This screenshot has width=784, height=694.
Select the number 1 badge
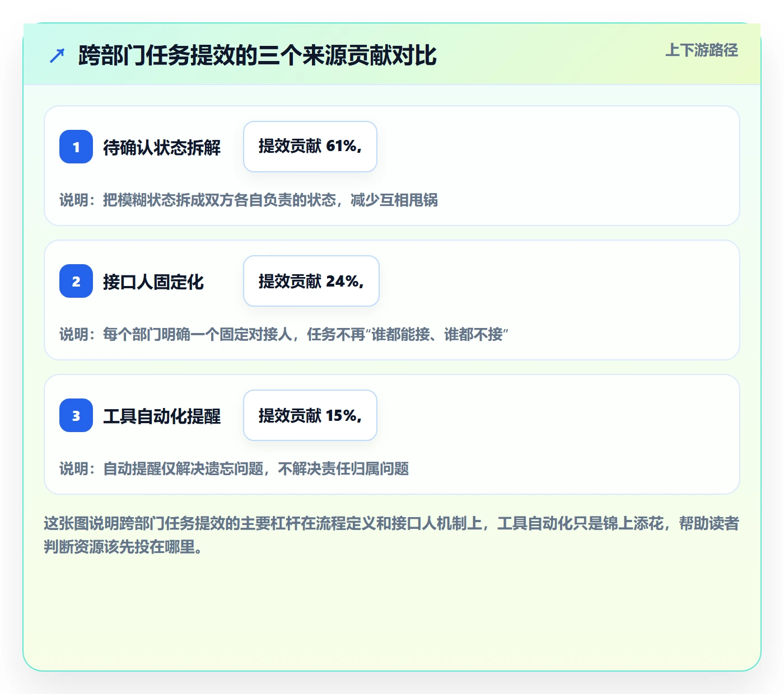pyautogui.click(x=76, y=147)
